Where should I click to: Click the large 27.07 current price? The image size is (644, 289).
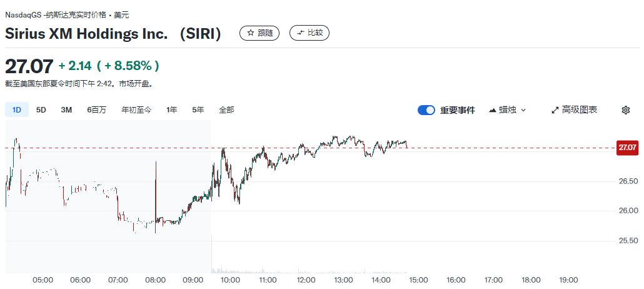(29, 66)
